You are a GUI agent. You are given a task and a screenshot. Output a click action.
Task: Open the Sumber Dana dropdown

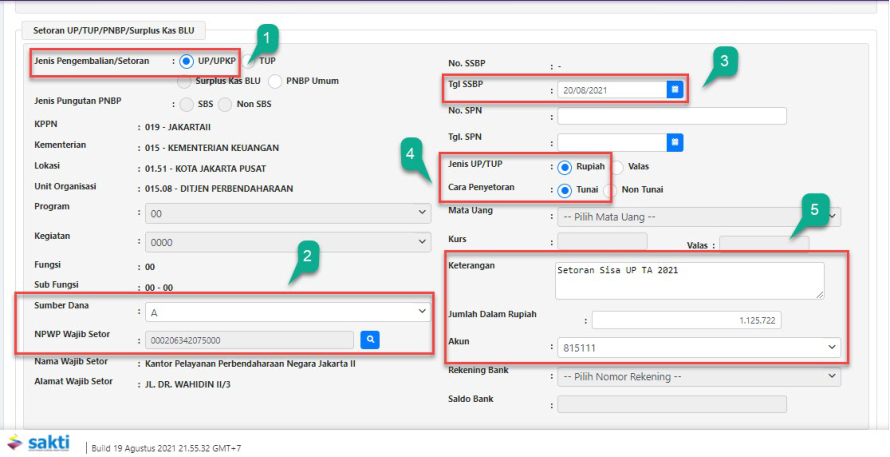[286, 312]
